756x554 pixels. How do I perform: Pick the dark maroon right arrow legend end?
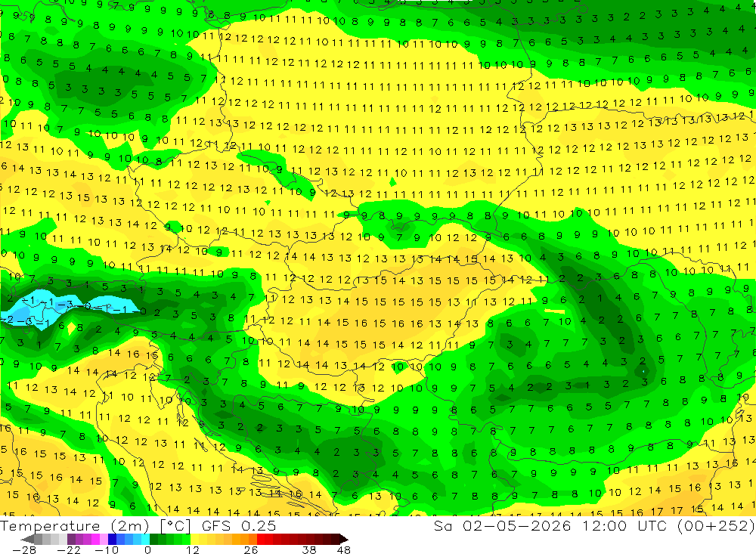pyautogui.click(x=343, y=539)
